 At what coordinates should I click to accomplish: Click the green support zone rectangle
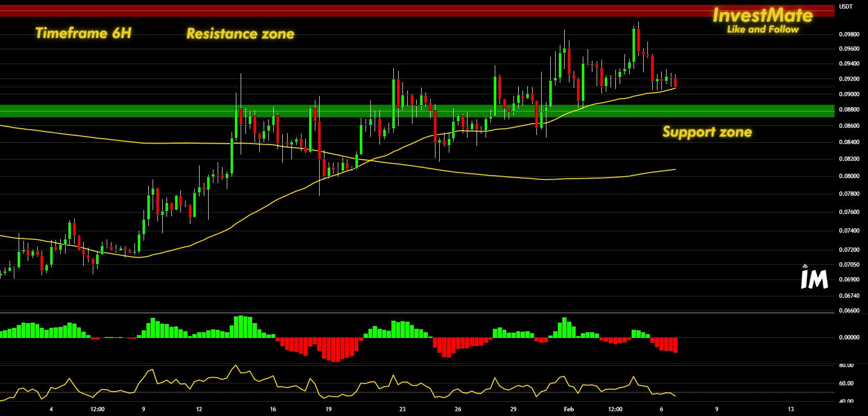[x=417, y=111]
